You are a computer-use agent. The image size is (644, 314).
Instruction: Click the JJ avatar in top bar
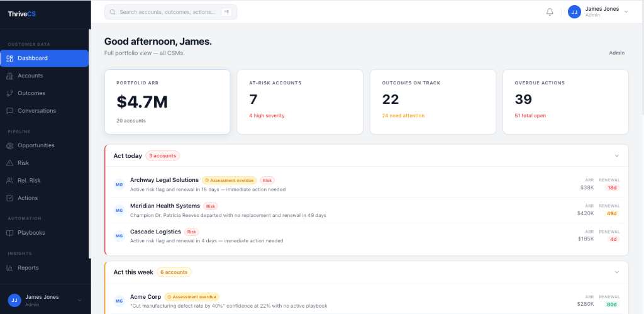pos(574,12)
